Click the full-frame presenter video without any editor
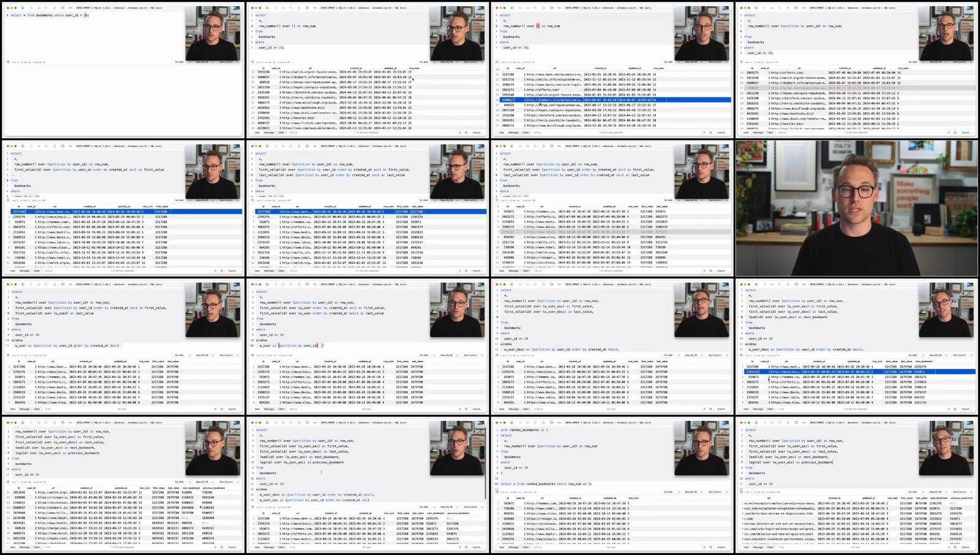The width and height of the screenshot is (980, 555). (857, 208)
